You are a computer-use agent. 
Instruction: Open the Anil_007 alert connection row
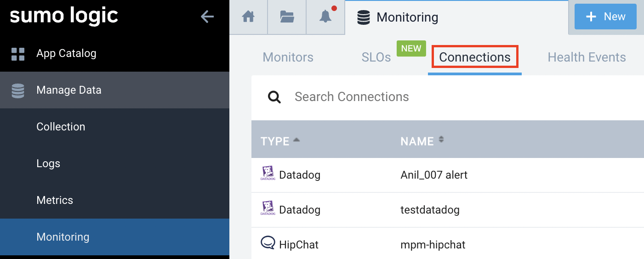(x=434, y=175)
